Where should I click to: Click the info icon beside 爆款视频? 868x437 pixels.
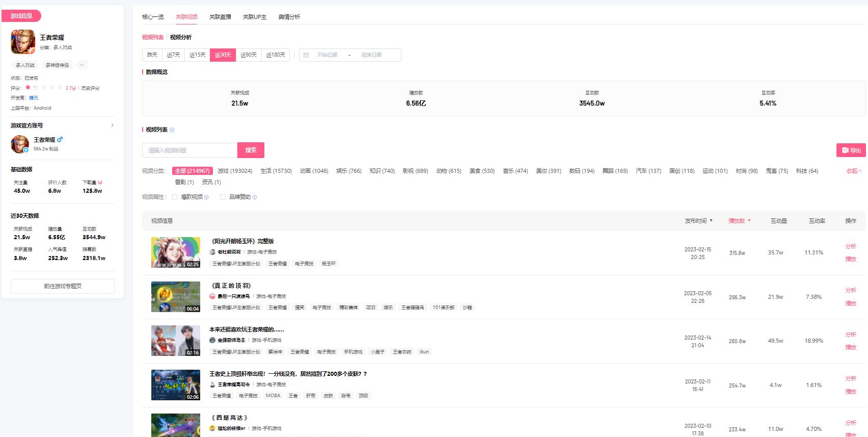pos(206,197)
